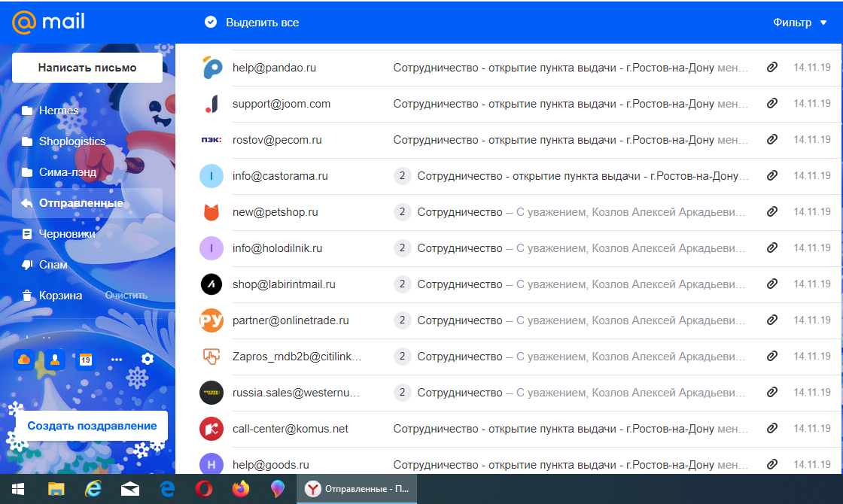Viewport: 843px width, 504px height.
Task: Open the three-dots more apps icon
Action: coord(117,360)
